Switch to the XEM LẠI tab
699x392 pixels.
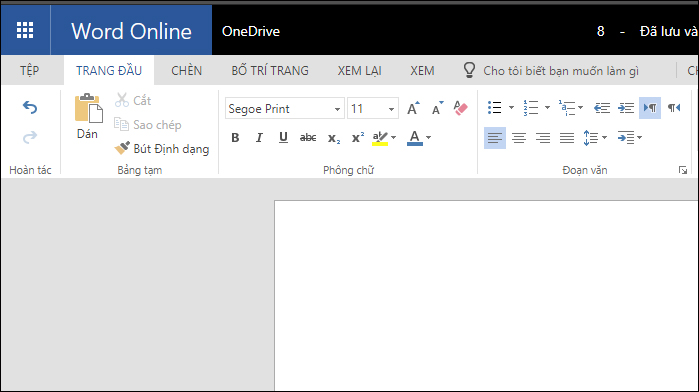pos(359,70)
